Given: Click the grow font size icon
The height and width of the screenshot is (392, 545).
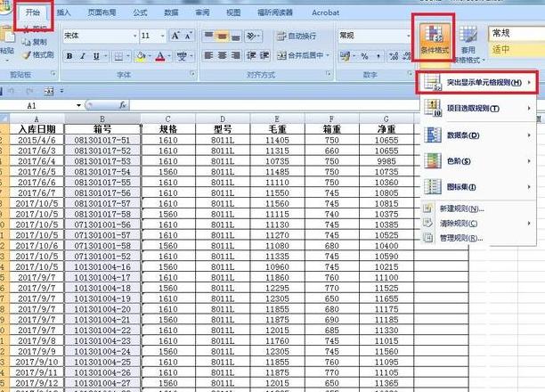Looking at the screenshot, I should pos(175,36).
